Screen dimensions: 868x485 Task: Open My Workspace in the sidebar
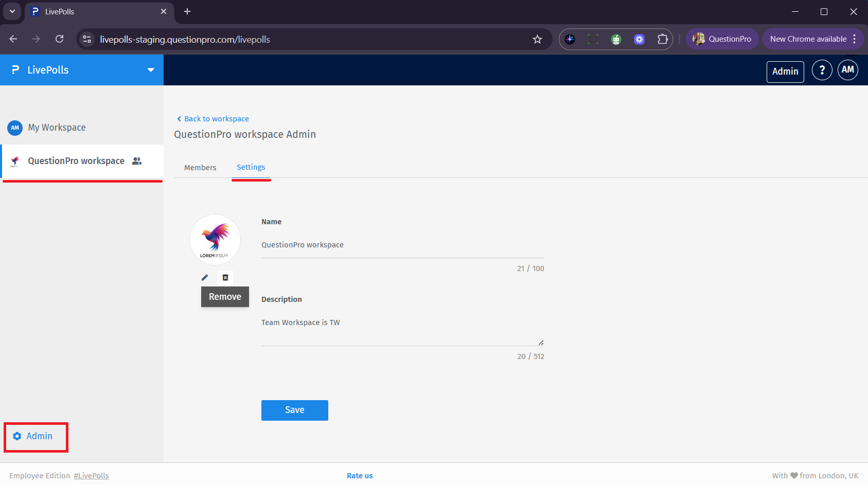tap(82, 128)
